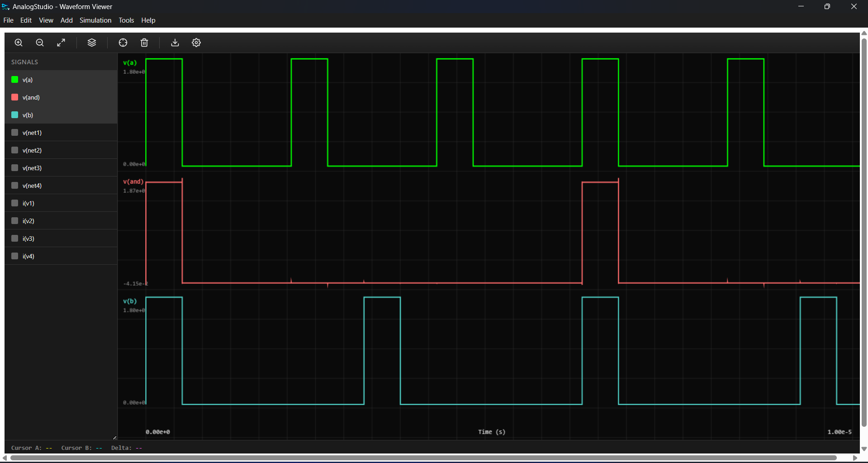Activate the crosshair cursor tool

[x=123, y=43]
